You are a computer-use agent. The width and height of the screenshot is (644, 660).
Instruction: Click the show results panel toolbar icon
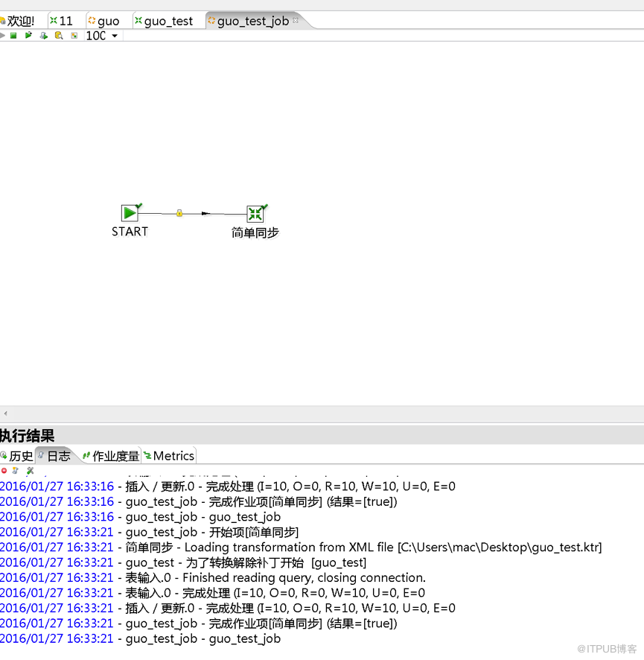pos(74,36)
